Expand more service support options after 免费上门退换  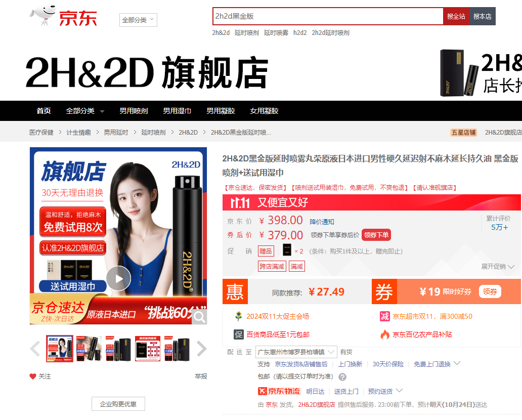click(457, 363)
